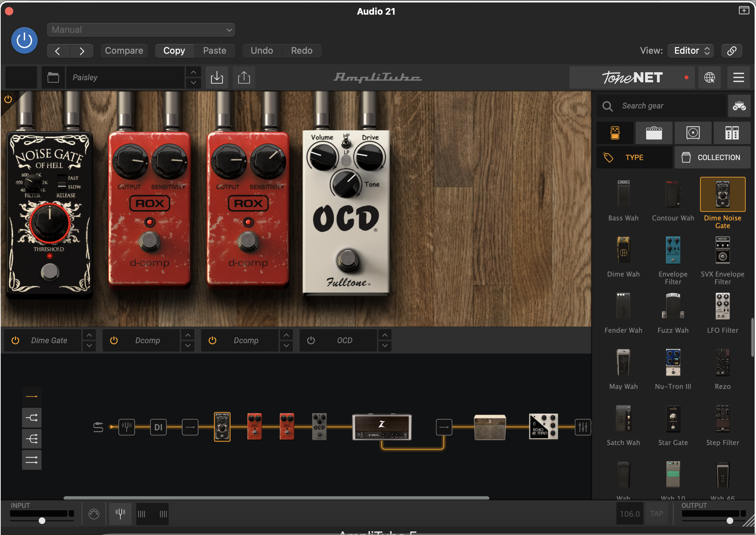Viewport: 756px width, 535px height.
Task: Select the Bass Wah pedal thumbnail
Action: 623,194
